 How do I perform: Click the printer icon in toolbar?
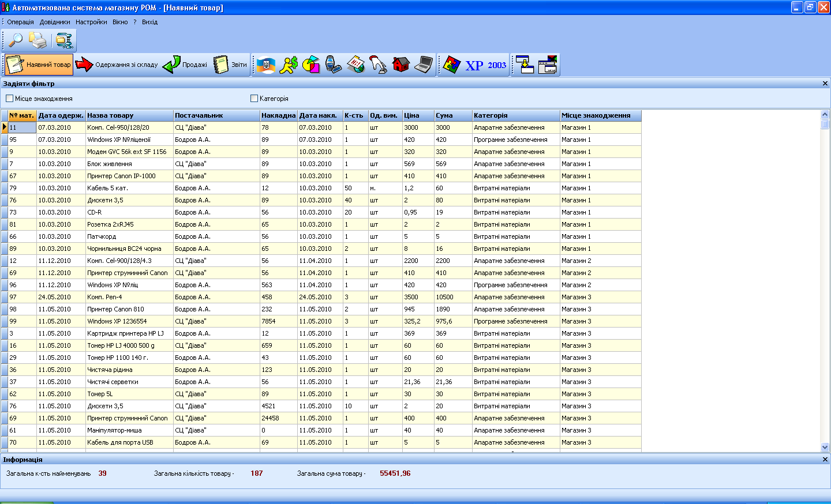(38, 40)
